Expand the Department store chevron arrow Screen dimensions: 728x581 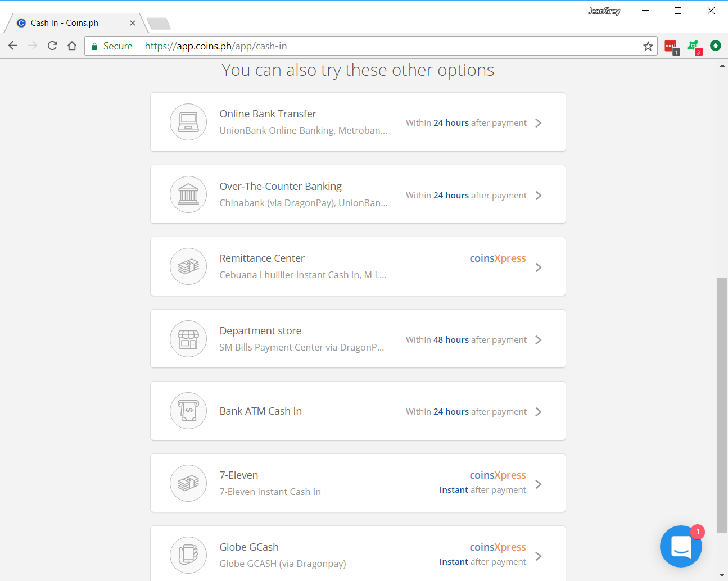pos(539,340)
